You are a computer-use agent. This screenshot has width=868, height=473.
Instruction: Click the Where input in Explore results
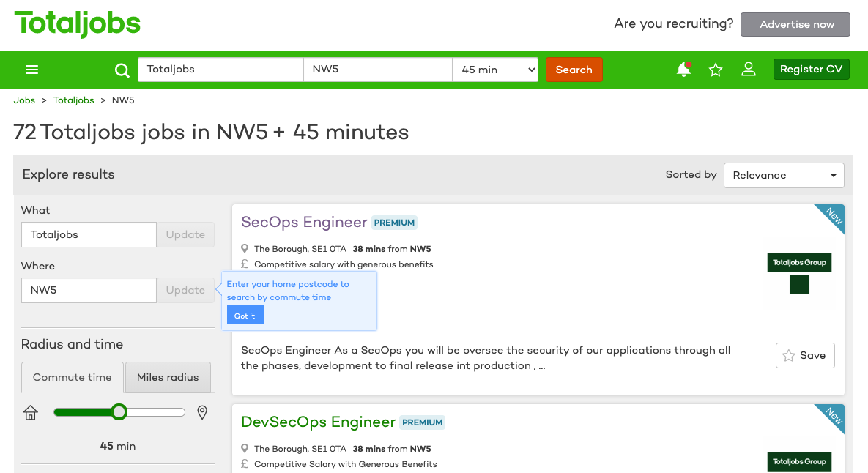[x=89, y=290]
